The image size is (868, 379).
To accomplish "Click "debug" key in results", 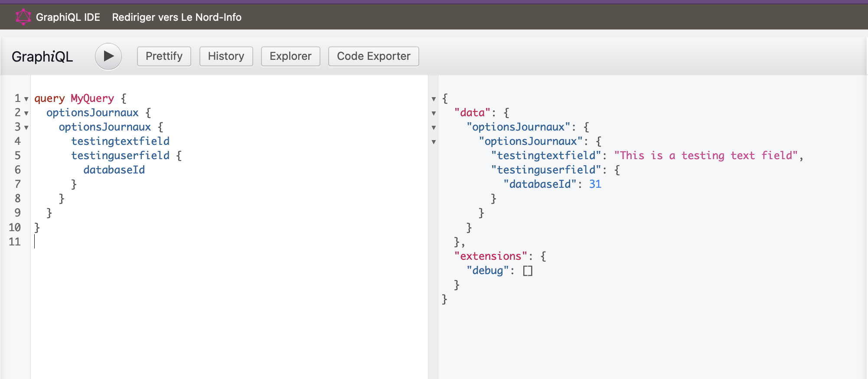I will point(487,271).
